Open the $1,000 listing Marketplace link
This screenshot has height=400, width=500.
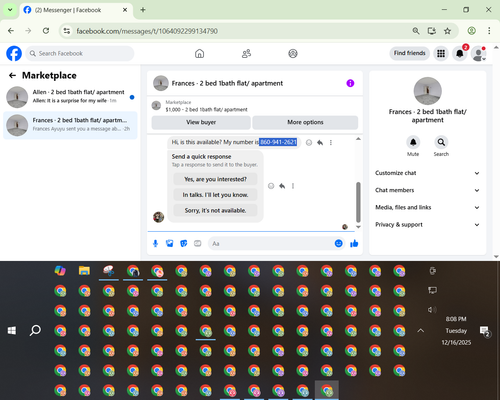click(x=206, y=110)
